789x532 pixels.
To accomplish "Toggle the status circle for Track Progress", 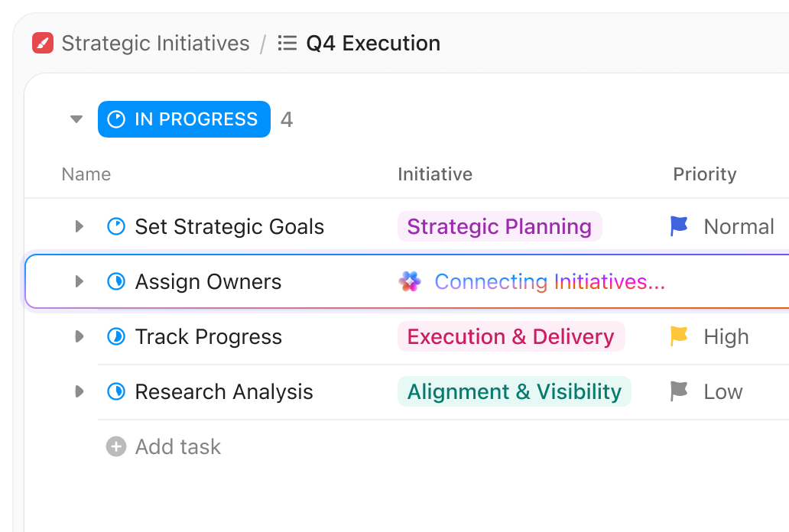I will click(115, 336).
